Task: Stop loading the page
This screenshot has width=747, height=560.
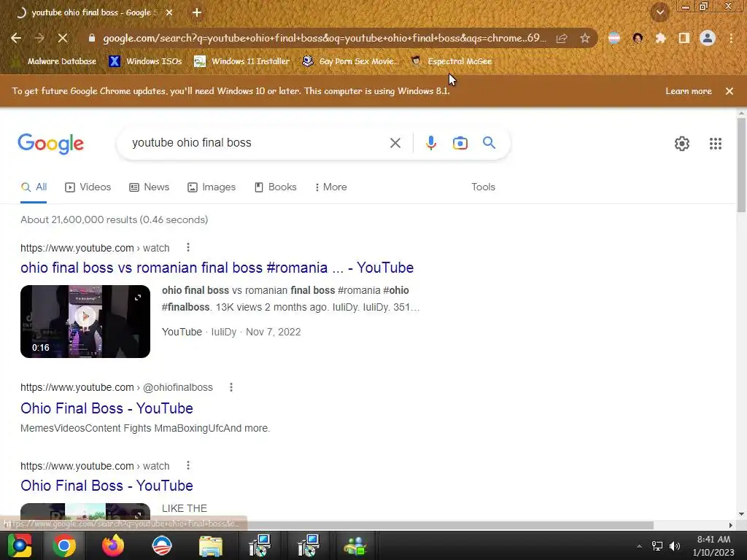Action: click(x=63, y=38)
